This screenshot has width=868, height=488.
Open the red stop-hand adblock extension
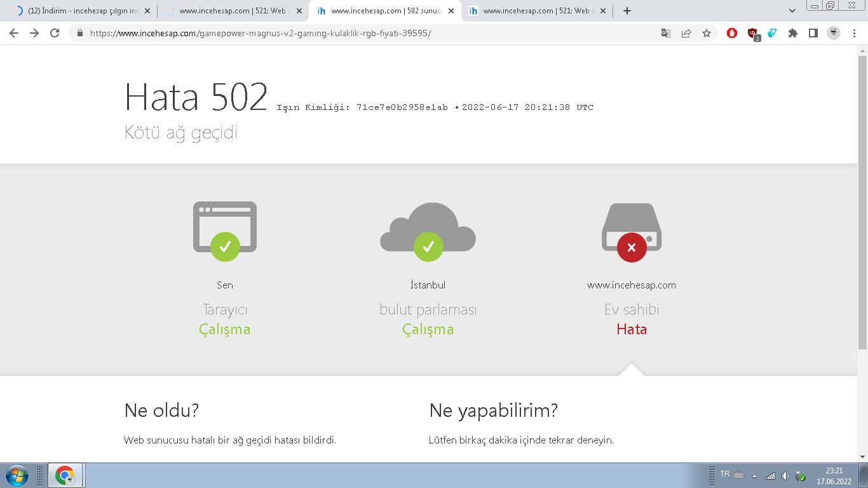[732, 33]
